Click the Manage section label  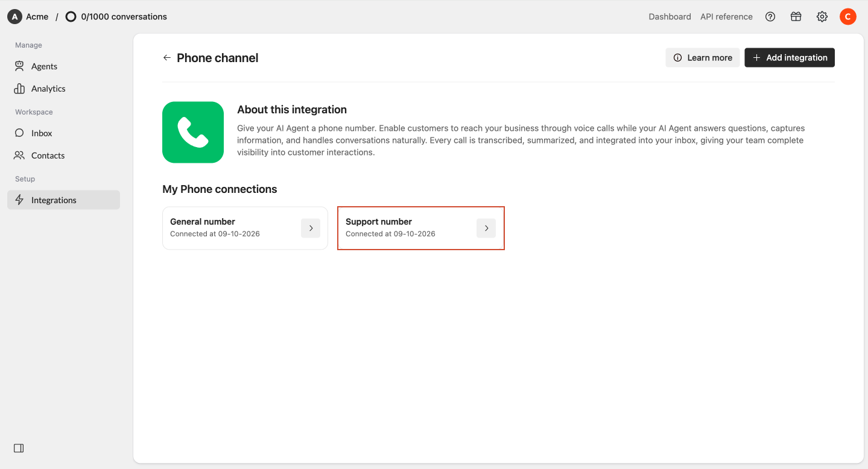click(29, 45)
